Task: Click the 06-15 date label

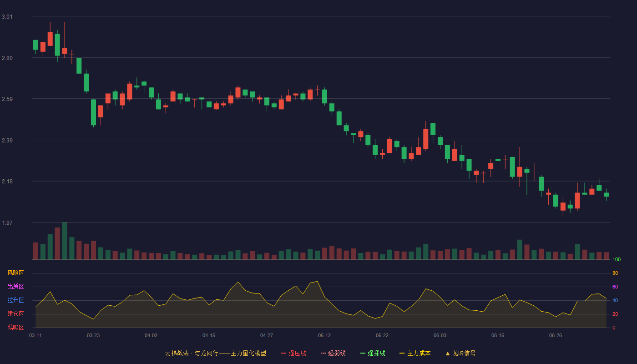Action: 498,335
